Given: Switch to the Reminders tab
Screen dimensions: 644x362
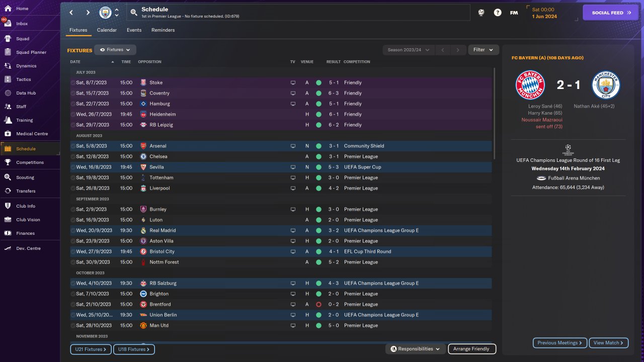Looking at the screenshot, I should (x=163, y=30).
